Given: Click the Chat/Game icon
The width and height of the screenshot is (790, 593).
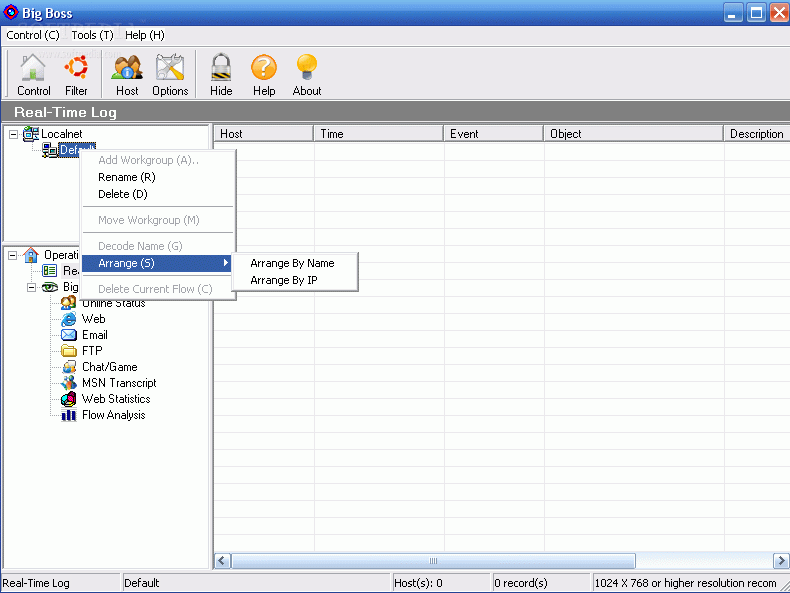Looking at the screenshot, I should click(69, 367).
